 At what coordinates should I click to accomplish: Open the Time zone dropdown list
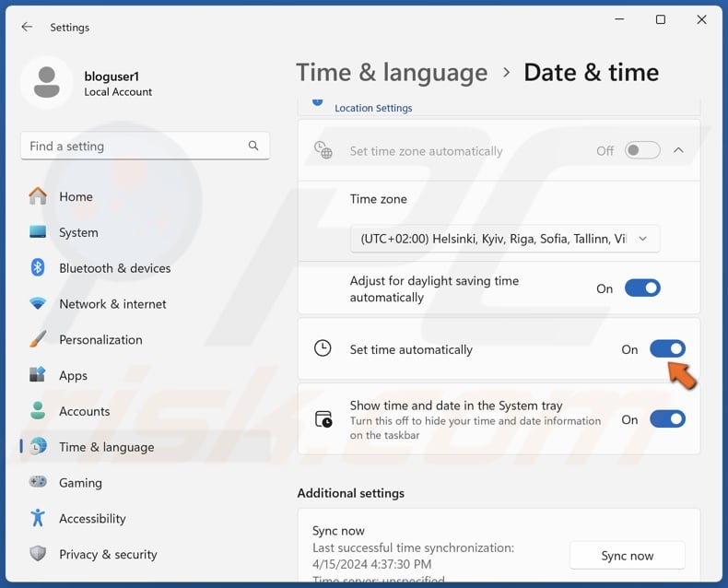click(505, 239)
